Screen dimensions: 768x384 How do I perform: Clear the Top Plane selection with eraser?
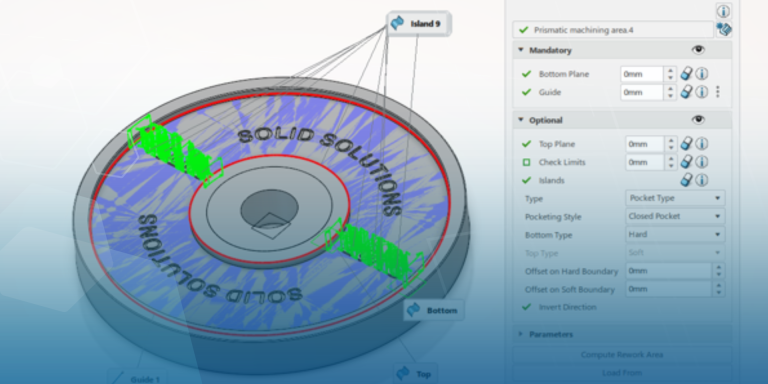(686, 144)
